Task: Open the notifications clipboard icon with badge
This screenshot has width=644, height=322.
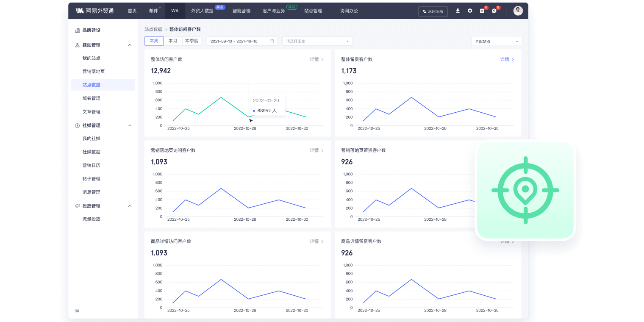Action: point(482,11)
